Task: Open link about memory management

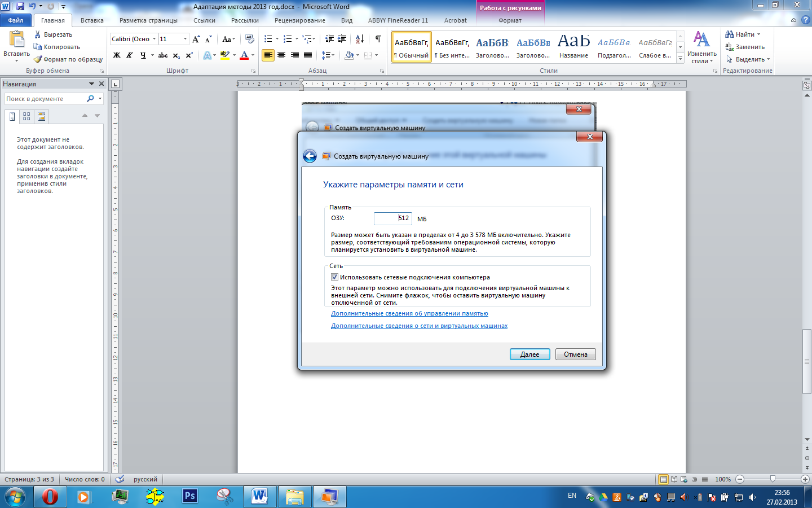Action: pyautogui.click(x=409, y=313)
